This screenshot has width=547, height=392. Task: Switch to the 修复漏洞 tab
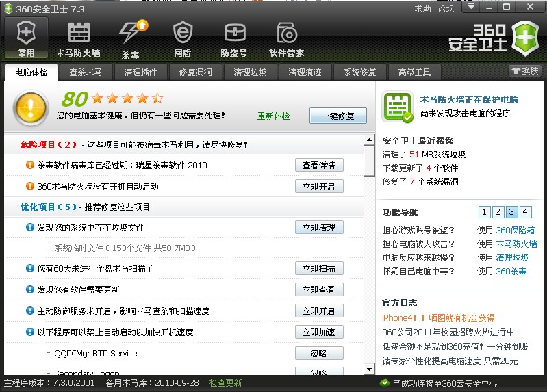[195, 73]
